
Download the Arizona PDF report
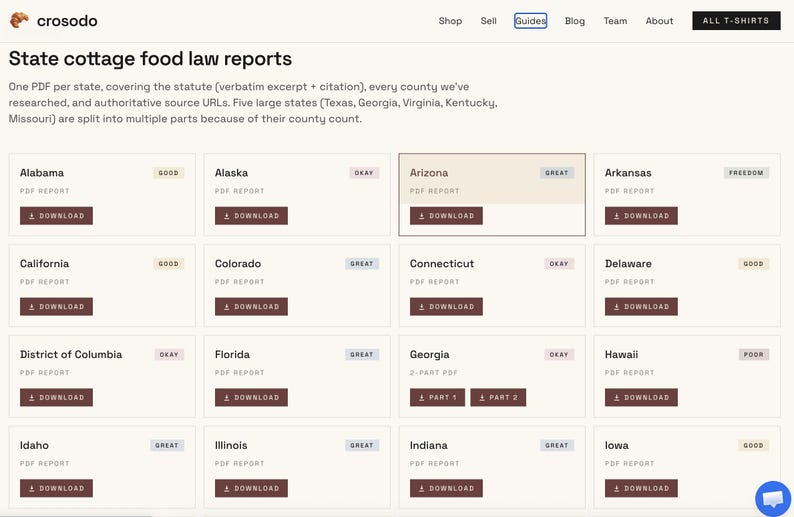pos(446,216)
